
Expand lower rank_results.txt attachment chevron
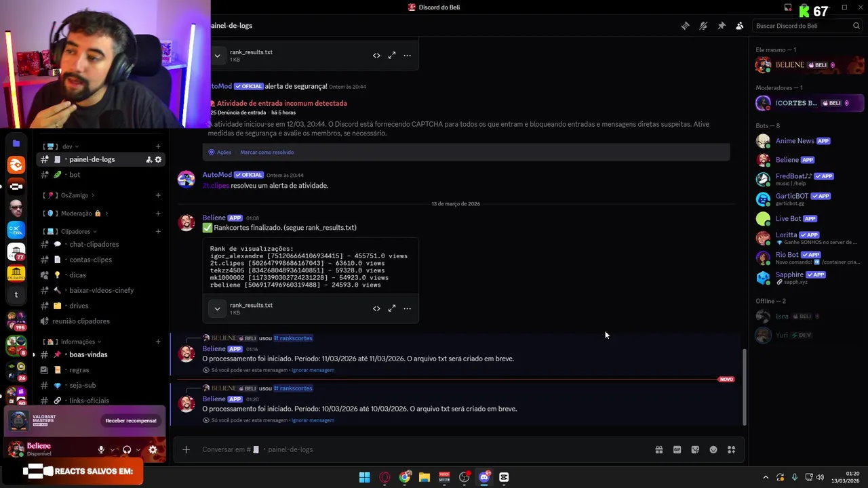pos(217,308)
